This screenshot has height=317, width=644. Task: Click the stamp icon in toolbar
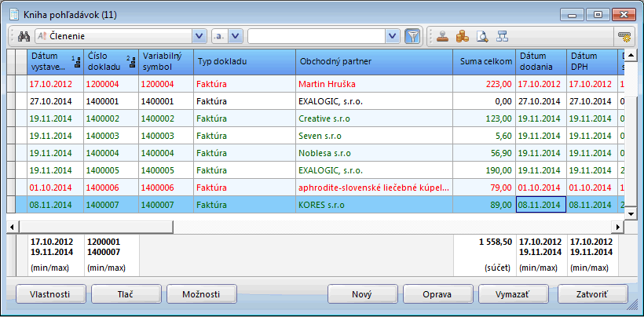coord(443,36)
